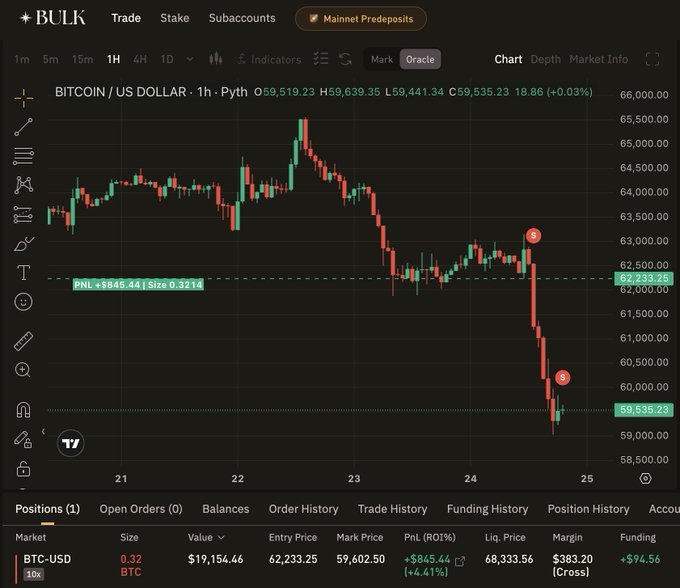This screenshot has width=680, height=588.
Task: Open the Fibonacci retracement tools
Action: (x=23, y=156)
